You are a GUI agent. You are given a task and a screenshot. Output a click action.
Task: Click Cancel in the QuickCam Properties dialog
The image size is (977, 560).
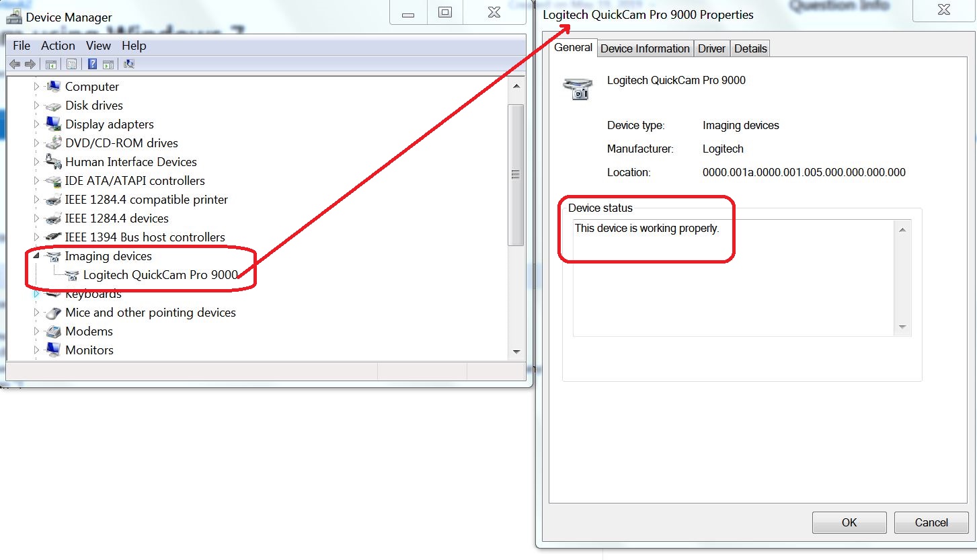coord(931,522)
